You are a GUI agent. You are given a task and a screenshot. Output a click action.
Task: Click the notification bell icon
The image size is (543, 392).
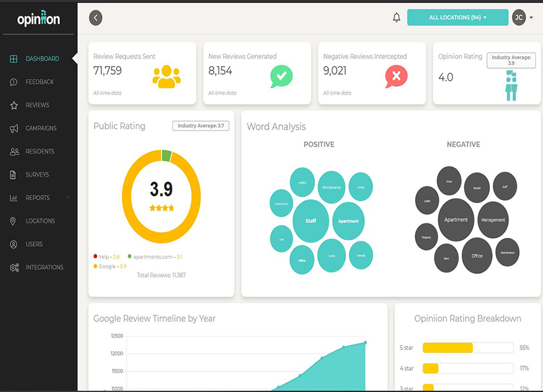point(396,17)
